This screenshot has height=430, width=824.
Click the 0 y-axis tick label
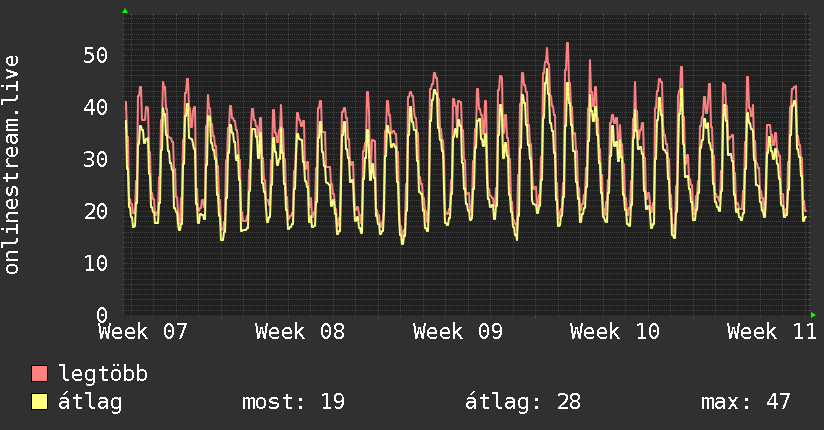pos(102,315)
